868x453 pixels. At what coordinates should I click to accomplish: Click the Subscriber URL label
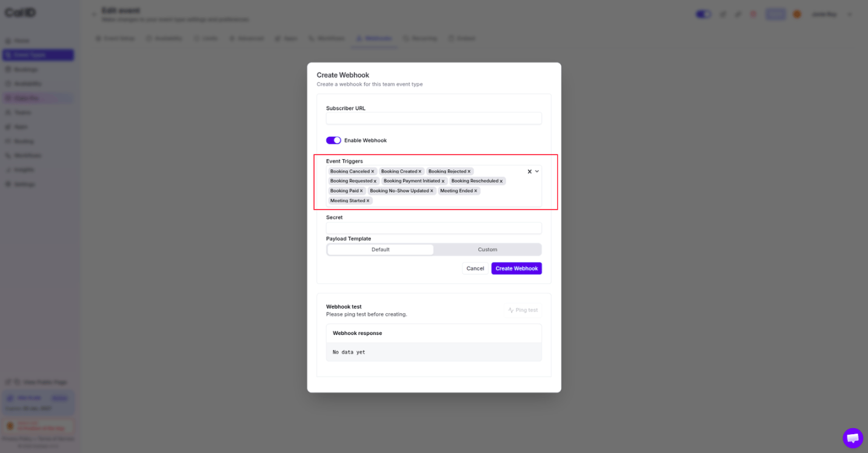pyautogui.click(x=346, y=108)
